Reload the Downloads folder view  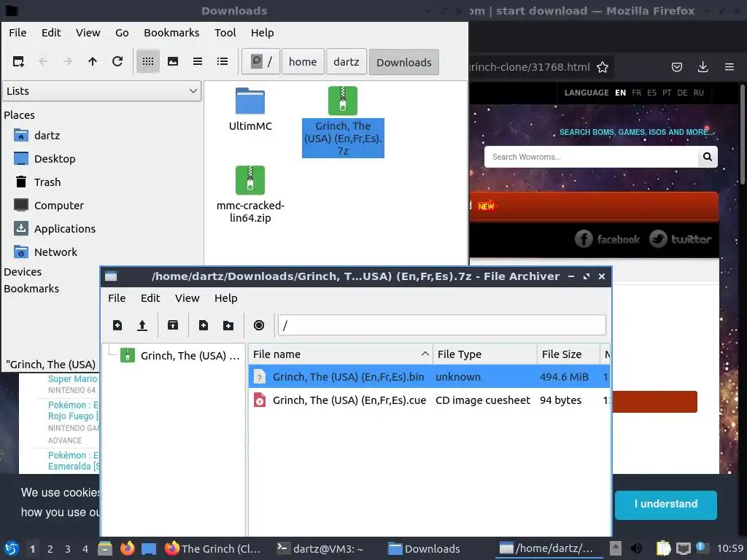117,61
